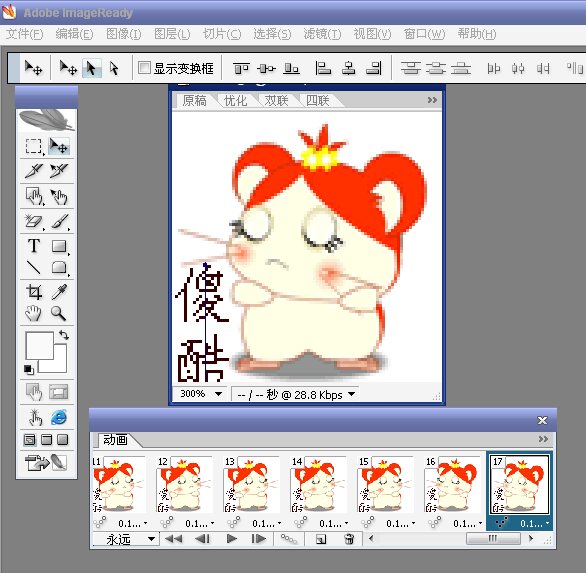Toggle the Show Transform Box checkbox
This screenshot has height=573, width=586.
click(144, 68)
